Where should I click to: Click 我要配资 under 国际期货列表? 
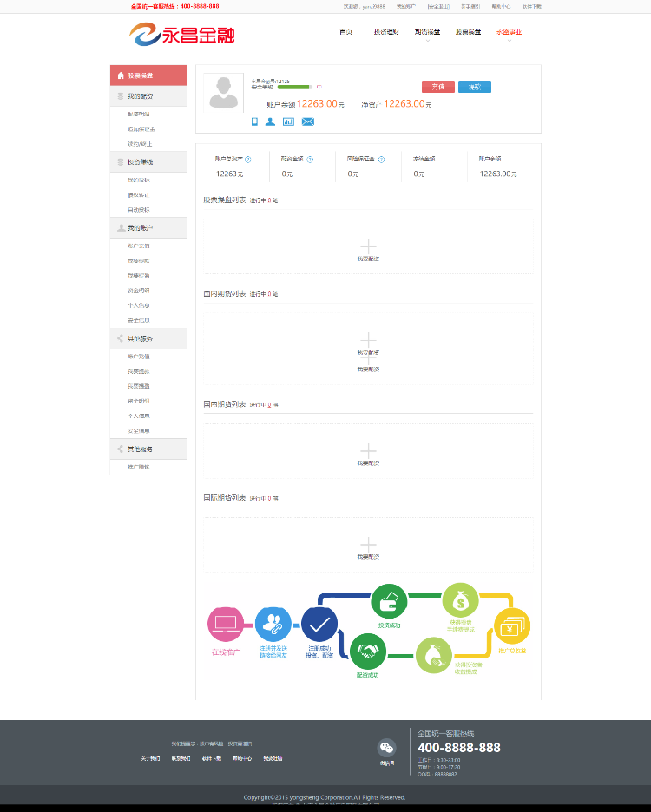(368, 557)
